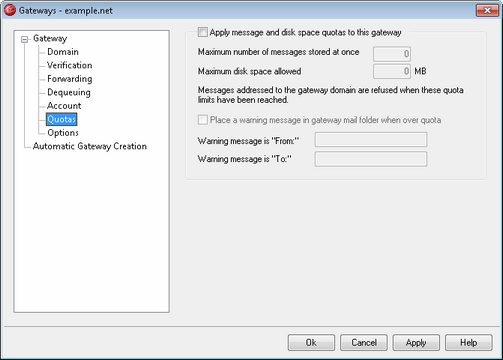The height and width of the screenshot is (360, 503).
Task: Open the Verification settings page
Action: coord(69,65)
